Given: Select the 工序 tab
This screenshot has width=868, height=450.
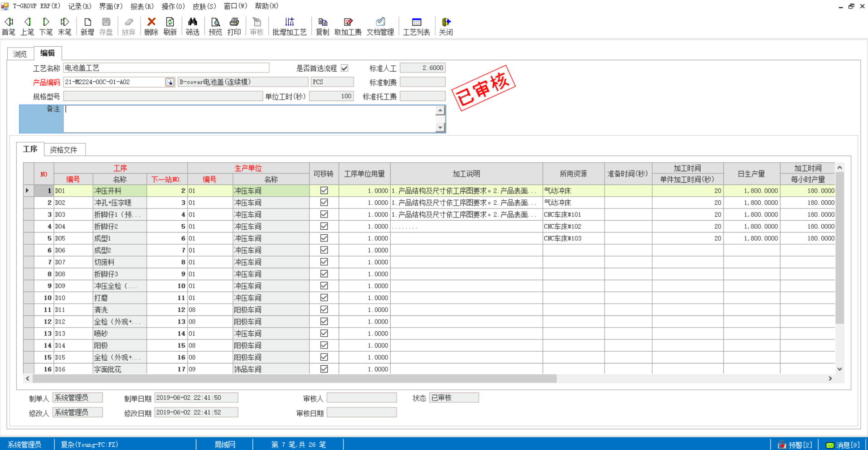Looking at the screenshot, I should click(30, 149).
